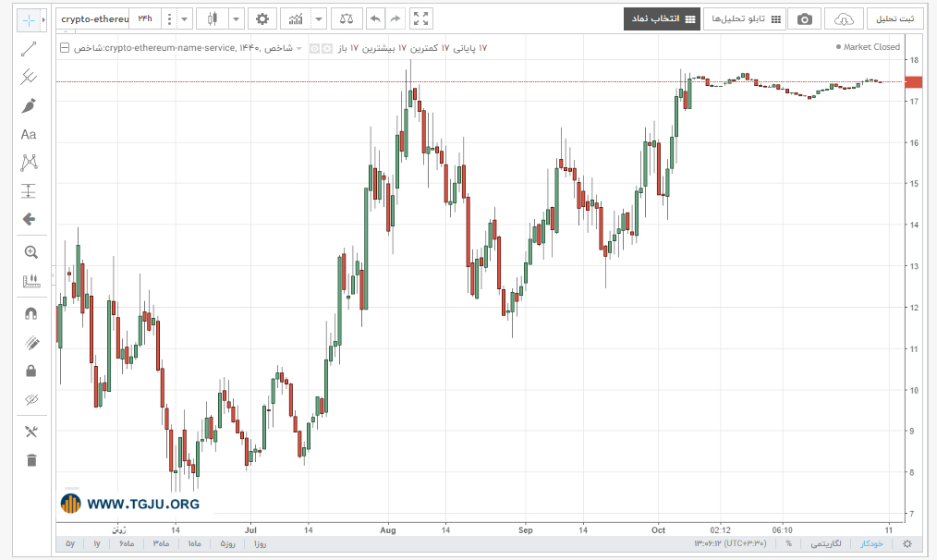Image resolution: width=937 pixels, height=560 pixels.
Task: Toggle auto scale (خودکار)
Action: (871, 544)
